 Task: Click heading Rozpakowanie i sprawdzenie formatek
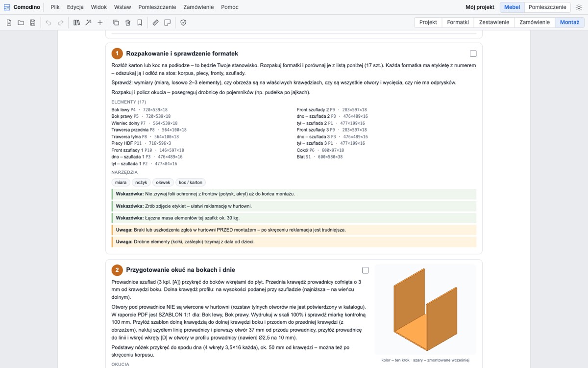pyautogui.click(x=182, y=53)
